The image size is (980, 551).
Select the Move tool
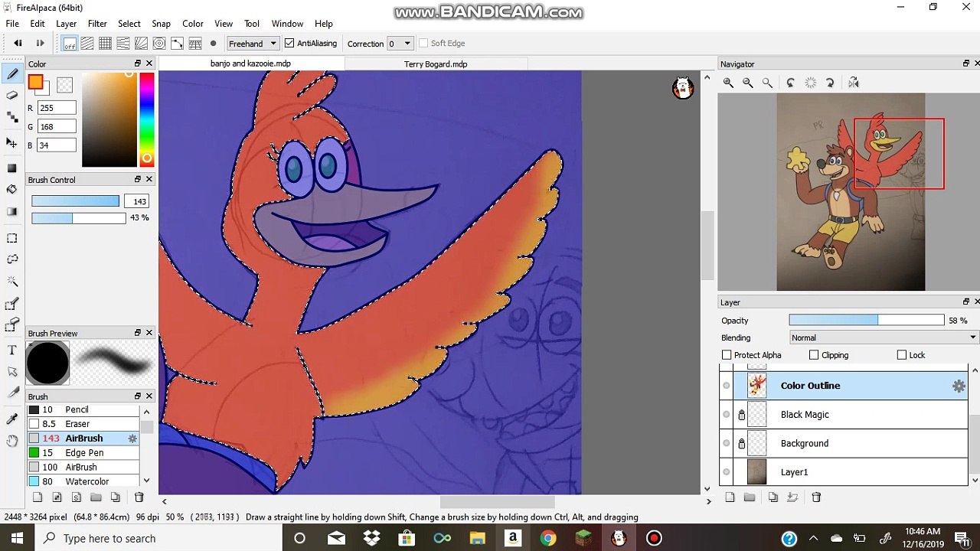(x=12, y=142)
